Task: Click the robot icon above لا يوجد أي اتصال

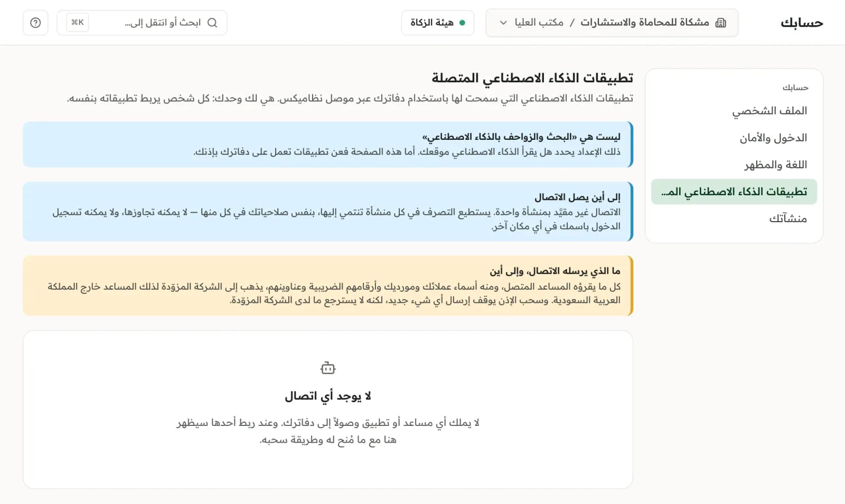Action: 328,368
